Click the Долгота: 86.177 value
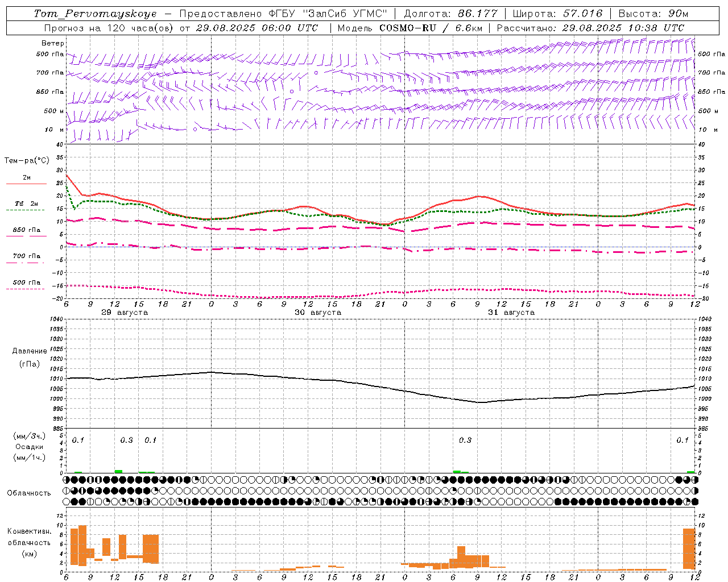 (451, 14)
